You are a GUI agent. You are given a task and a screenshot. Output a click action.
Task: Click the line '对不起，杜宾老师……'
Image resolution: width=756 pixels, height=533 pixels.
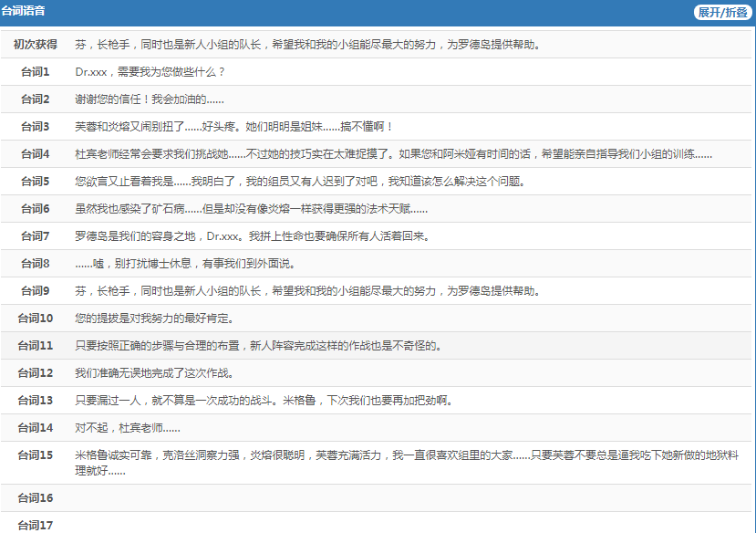pos(128,428)
